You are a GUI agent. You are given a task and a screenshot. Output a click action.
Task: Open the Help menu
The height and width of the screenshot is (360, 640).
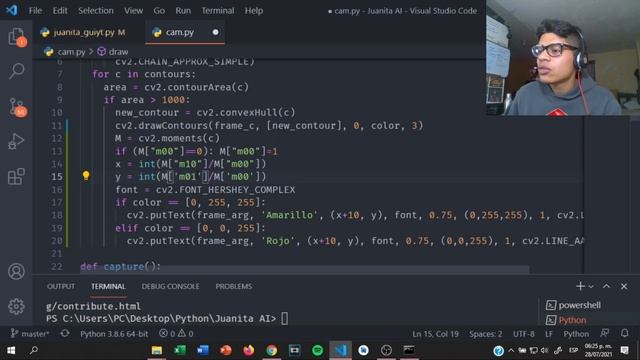click(254, 11)
